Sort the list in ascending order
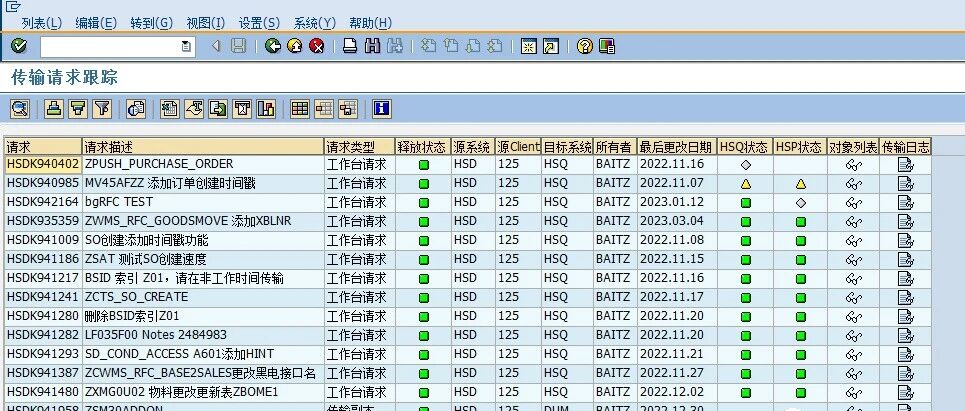965x411 pixels. coord(54,109)
